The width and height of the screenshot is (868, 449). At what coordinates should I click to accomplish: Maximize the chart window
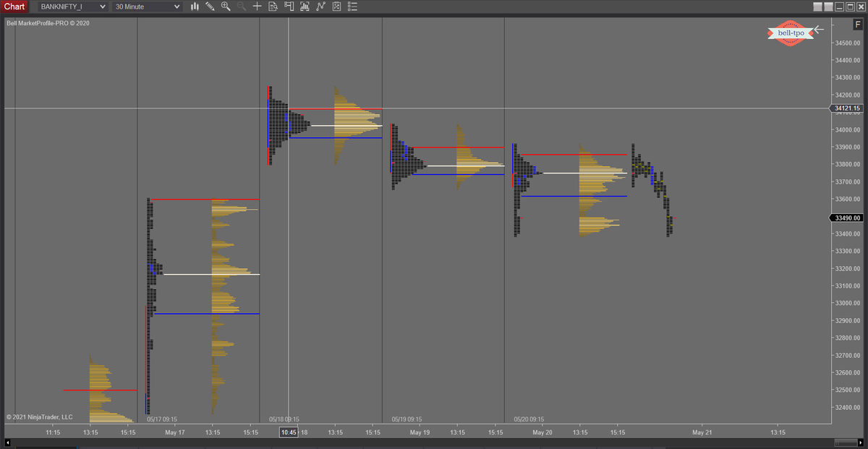coord(850,7)
